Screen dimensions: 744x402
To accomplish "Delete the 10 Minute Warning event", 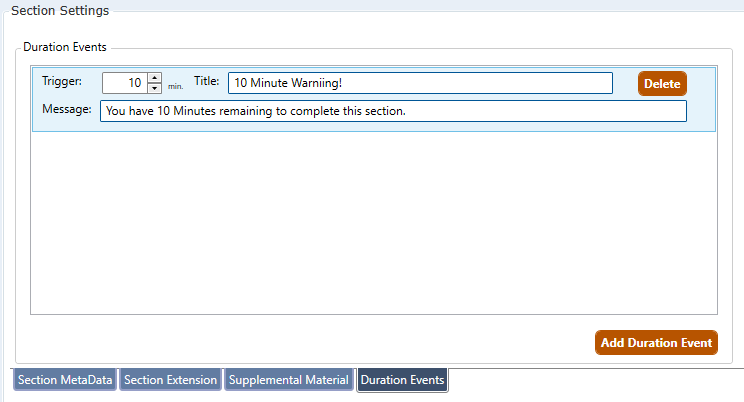I will point(662,84).
